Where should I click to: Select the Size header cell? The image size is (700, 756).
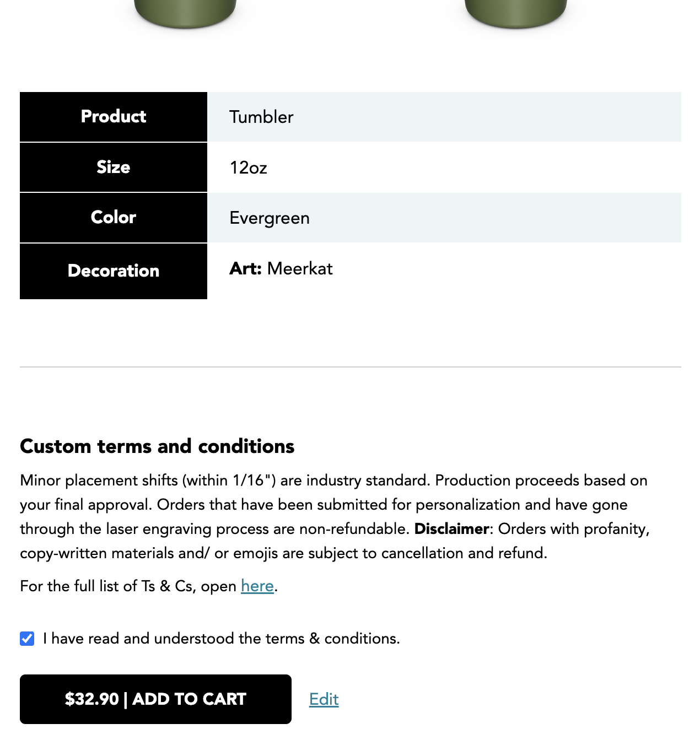(x=114, y=168)
